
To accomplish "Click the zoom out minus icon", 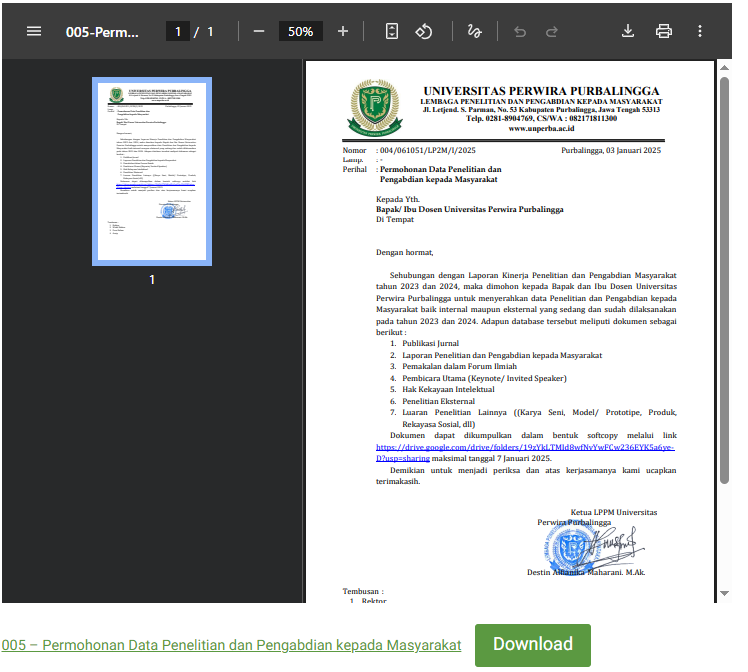I will tap(259, 31).
